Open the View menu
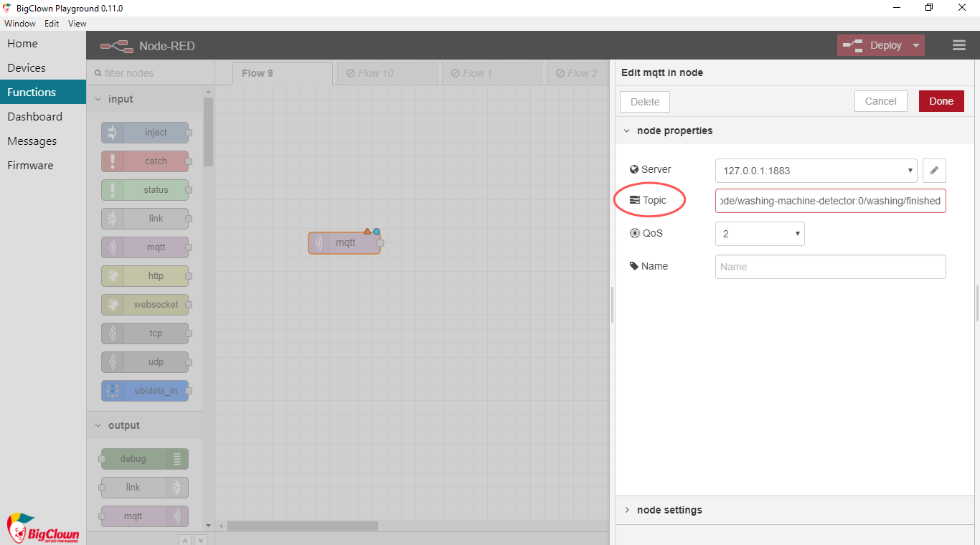The height and width of the screenshot is (545, 980). pyautogui.click(x=77, y=23)
